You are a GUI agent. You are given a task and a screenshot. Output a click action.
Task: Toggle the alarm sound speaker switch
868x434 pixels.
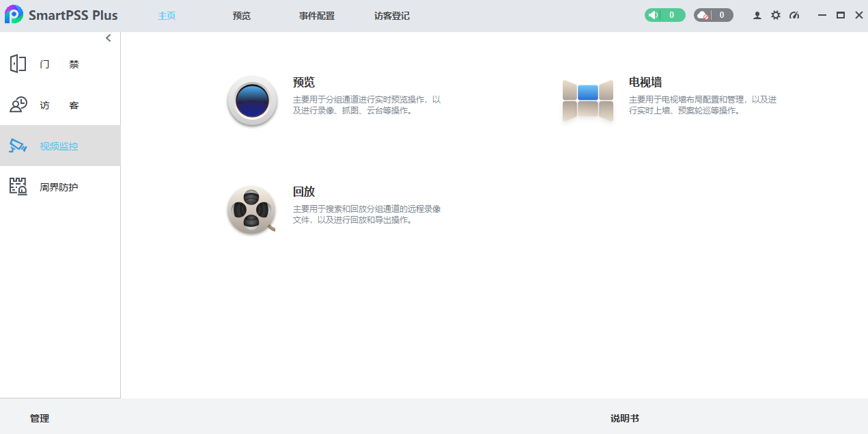pos(653,14)
